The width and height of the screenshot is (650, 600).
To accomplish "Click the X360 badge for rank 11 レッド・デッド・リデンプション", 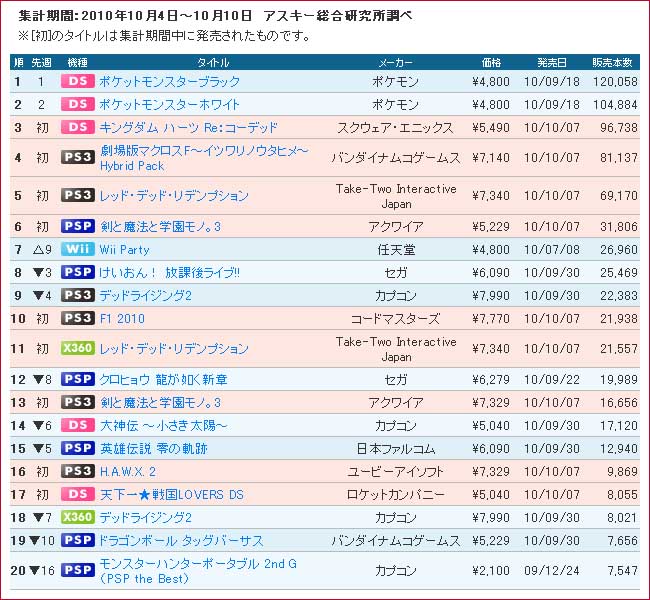I will click(x=78, y=348).
